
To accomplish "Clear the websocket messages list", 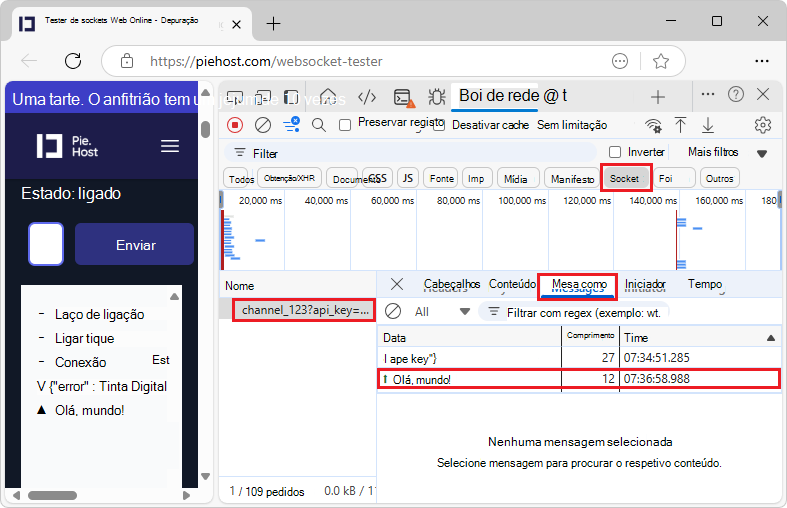I will coord(392,311).
